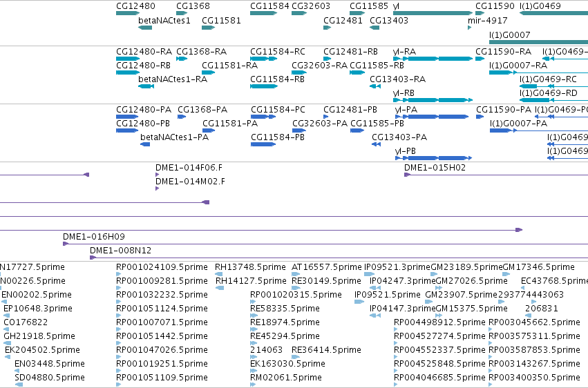
Task: Click the yl-PA protein label
Action: 406,109
